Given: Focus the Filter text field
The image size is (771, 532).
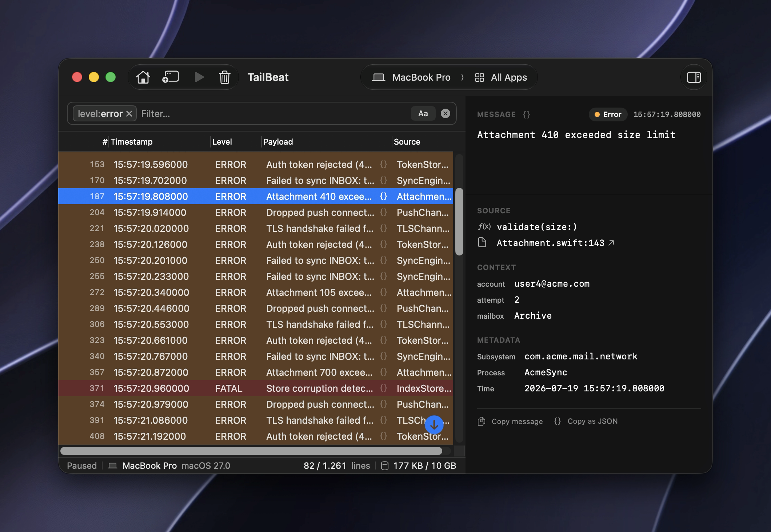Looking at the screenshot, I should click(273, 114).
